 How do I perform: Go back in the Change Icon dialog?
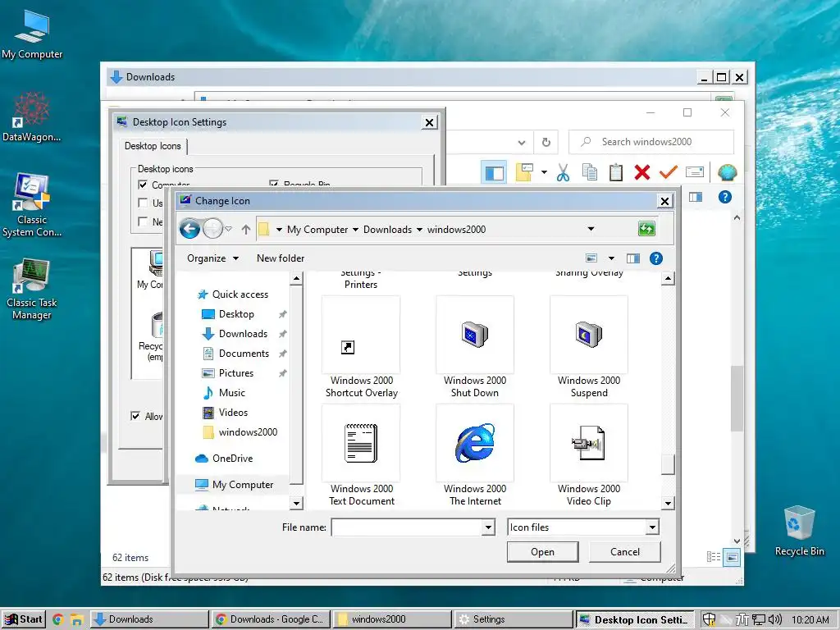tap(189, 230)
